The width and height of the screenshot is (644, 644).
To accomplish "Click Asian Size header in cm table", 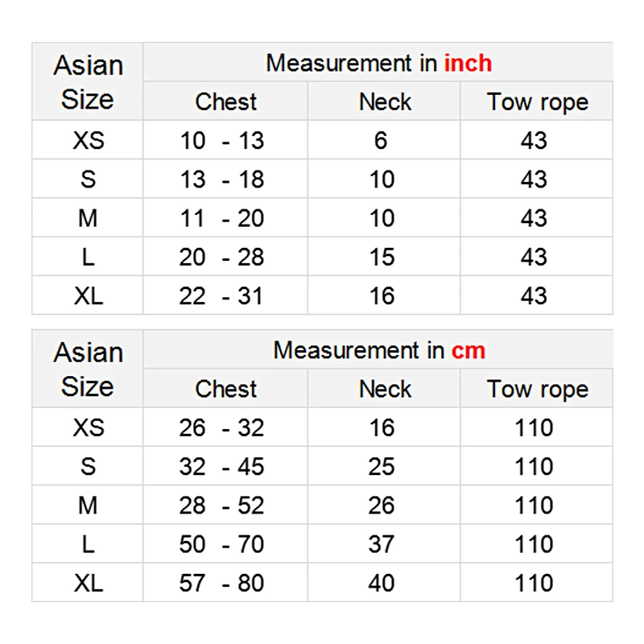I will [88, 369].
